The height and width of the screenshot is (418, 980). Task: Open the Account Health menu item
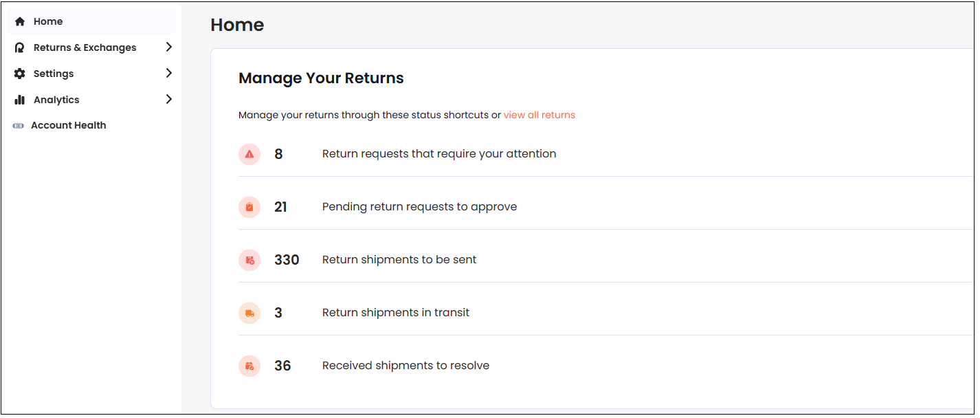point(68,126)
